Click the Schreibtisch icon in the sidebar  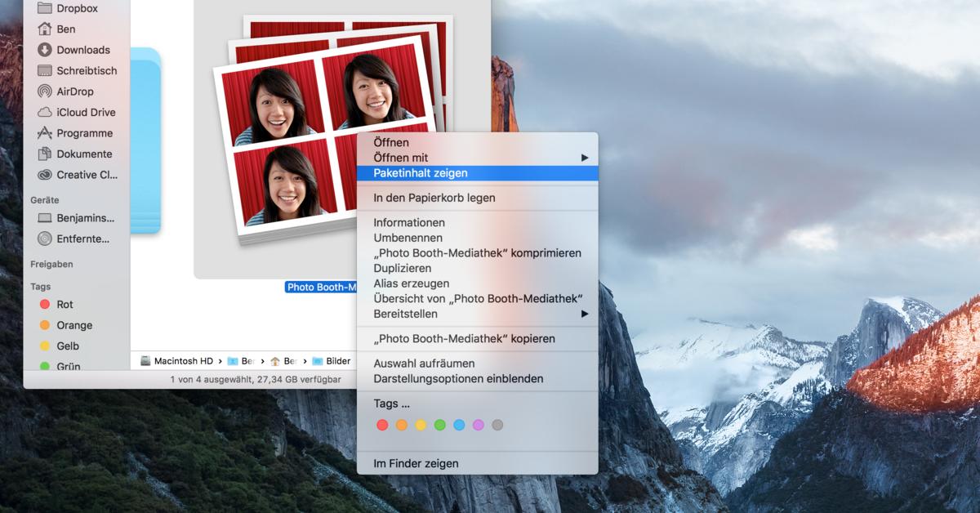pyautogui.click(x=44, y=70)
